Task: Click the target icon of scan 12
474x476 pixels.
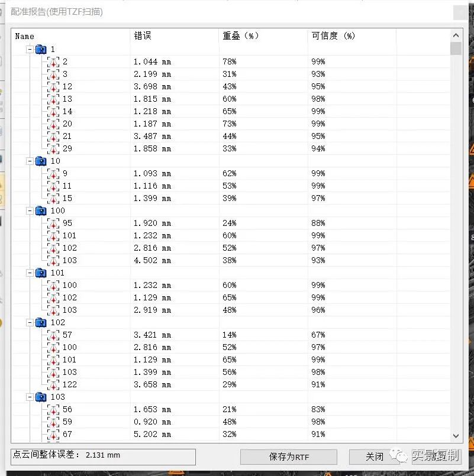Action: click(x=53, y=87)
